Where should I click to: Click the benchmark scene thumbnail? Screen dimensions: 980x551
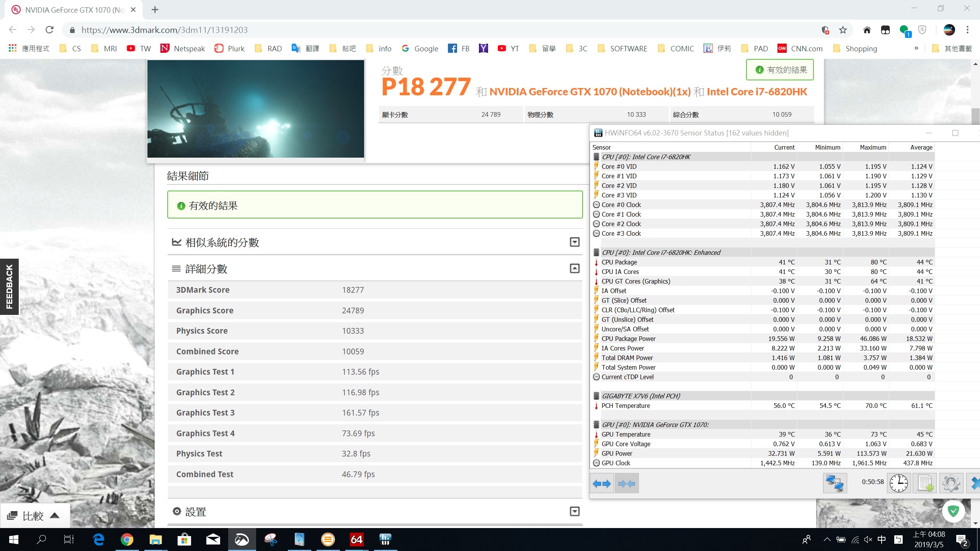click(x=256, y=109)
